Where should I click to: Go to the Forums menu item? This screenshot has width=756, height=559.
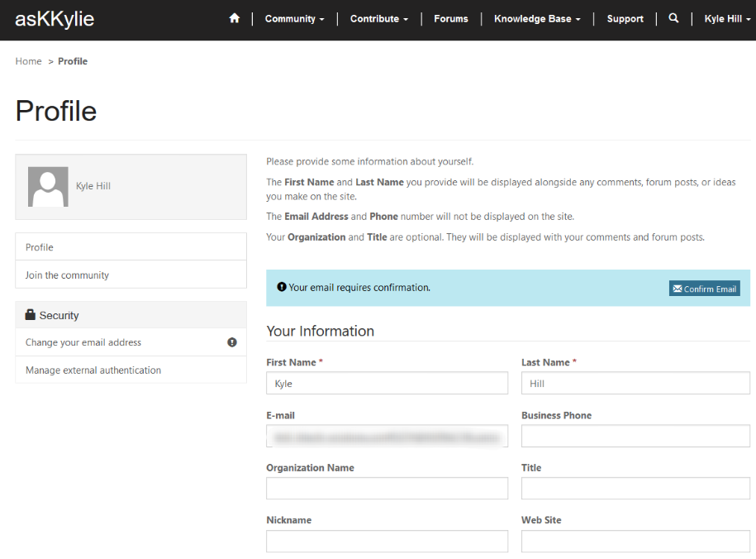click(x=451, y=19)
